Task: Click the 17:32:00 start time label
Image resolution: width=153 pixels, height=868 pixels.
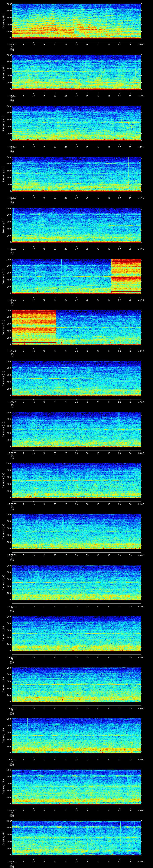Action: pos(12,198)
